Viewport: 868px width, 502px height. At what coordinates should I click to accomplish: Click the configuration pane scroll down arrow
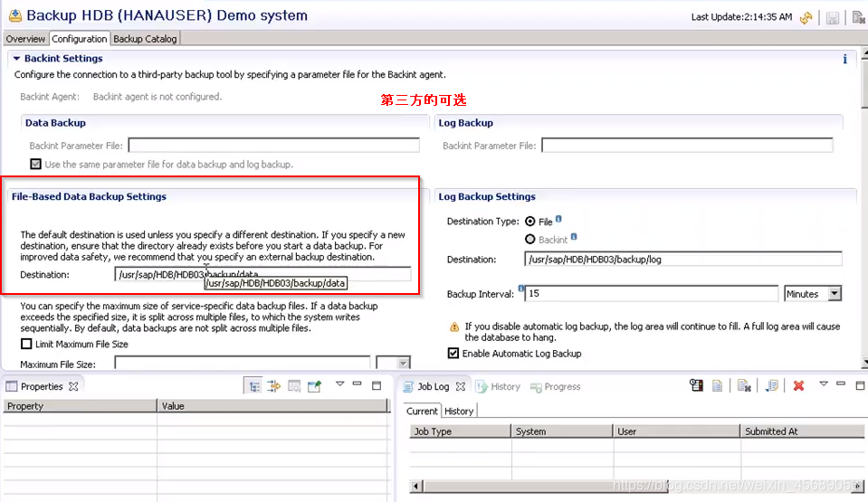(x=864, y=363)
